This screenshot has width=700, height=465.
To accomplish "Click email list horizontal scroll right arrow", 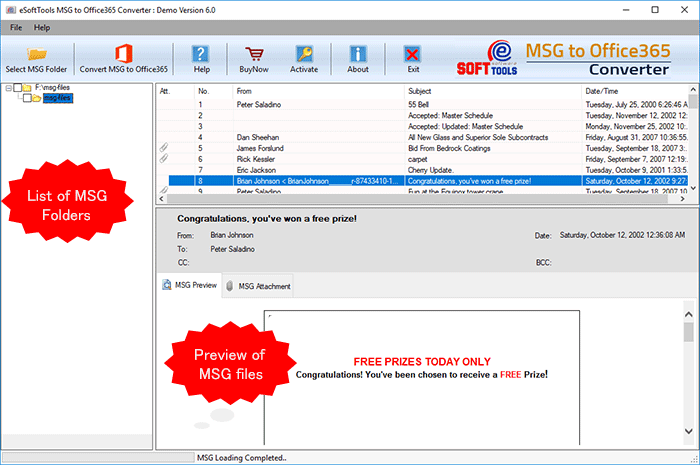I will 683,199.
